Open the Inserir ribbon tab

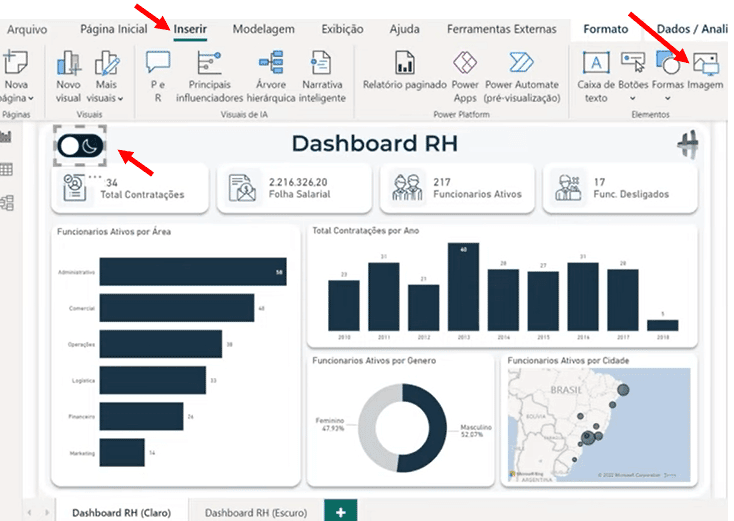tap(190, 29)
